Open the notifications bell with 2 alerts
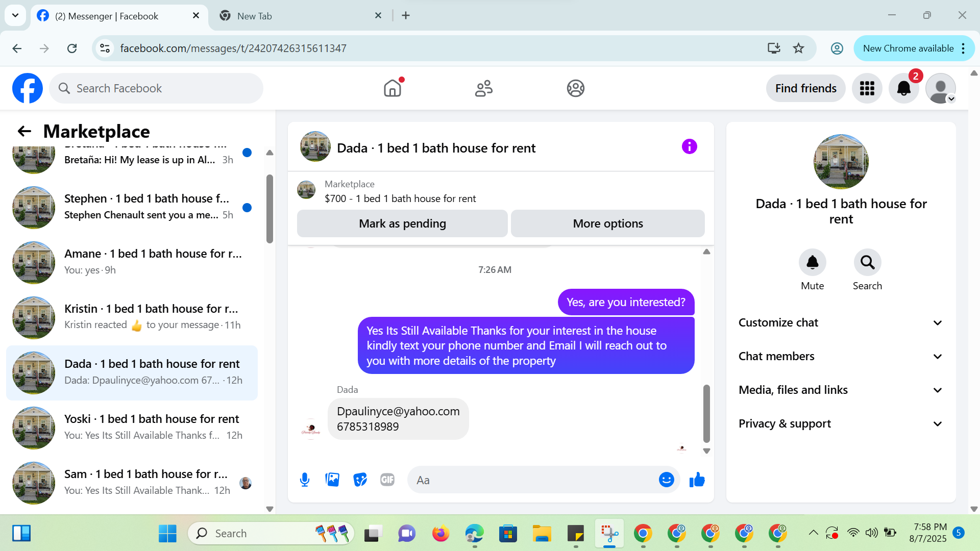Viewport: 980px width, 551px height. tap(904, 88)
